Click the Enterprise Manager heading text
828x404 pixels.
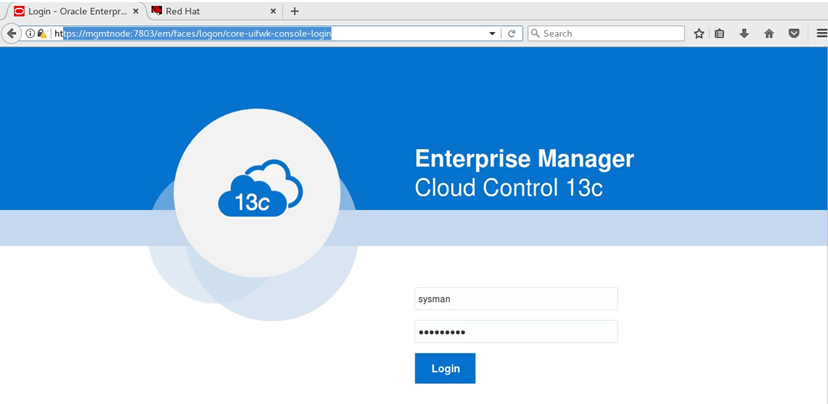[x=524, y=159]
